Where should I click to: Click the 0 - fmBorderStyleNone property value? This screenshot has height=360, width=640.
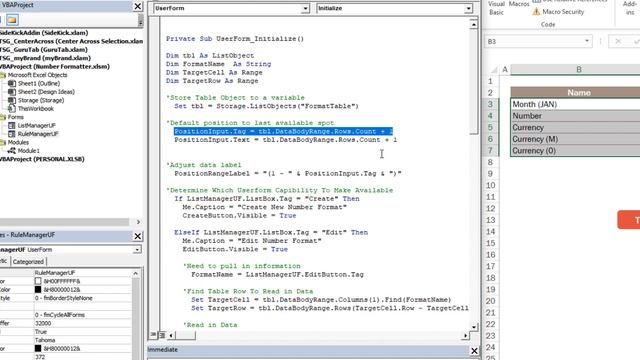click(x=63, y=298)
